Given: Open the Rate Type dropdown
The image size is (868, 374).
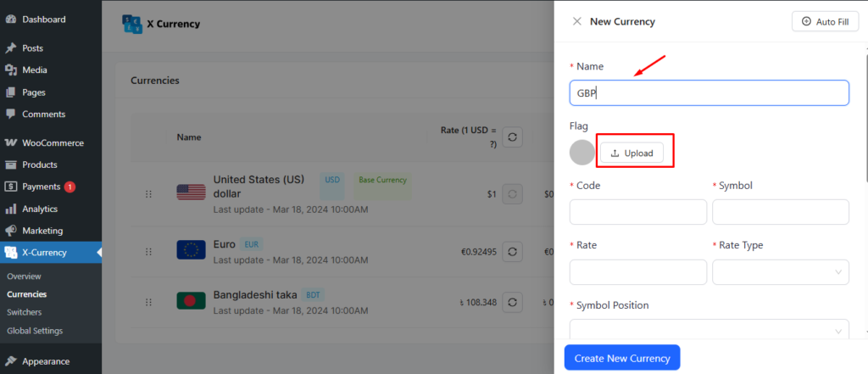Looking at the screenshot, I should 781,272.
